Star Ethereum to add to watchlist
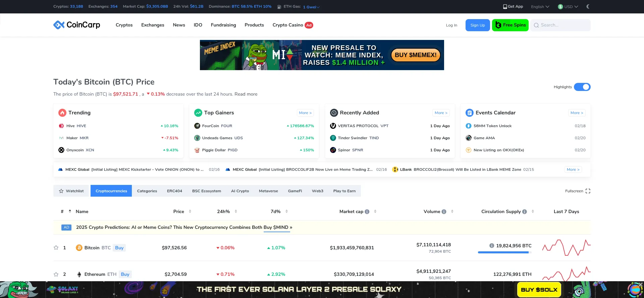Screen dimensions: 644x298 pos(56,274)
